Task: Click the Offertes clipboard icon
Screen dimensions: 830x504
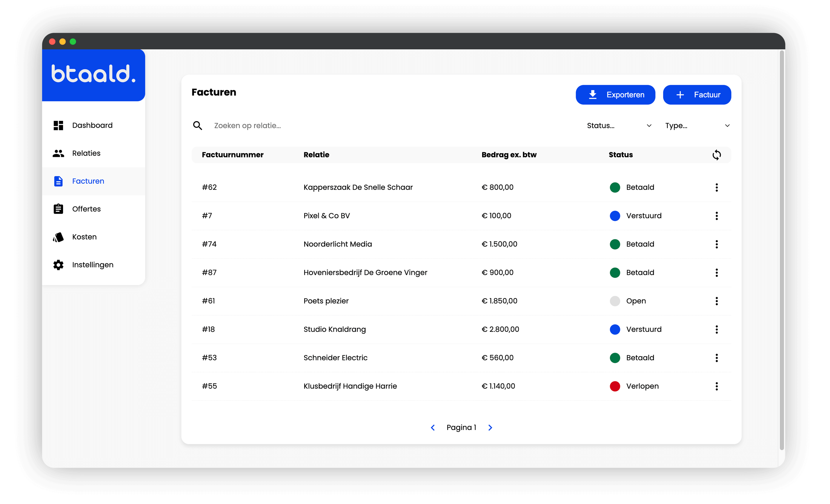Action: 58,209
